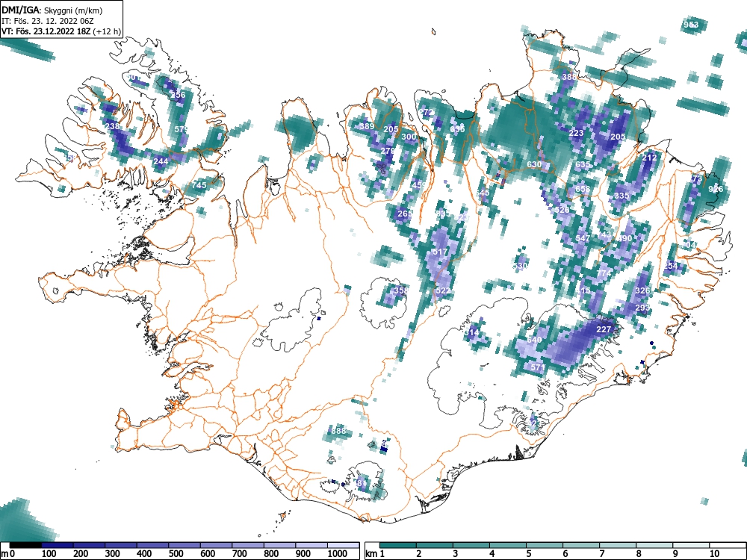Select the map value '571'
This screenshot has width=747, height=560.
pyautogui.click(x=537, y=367)
